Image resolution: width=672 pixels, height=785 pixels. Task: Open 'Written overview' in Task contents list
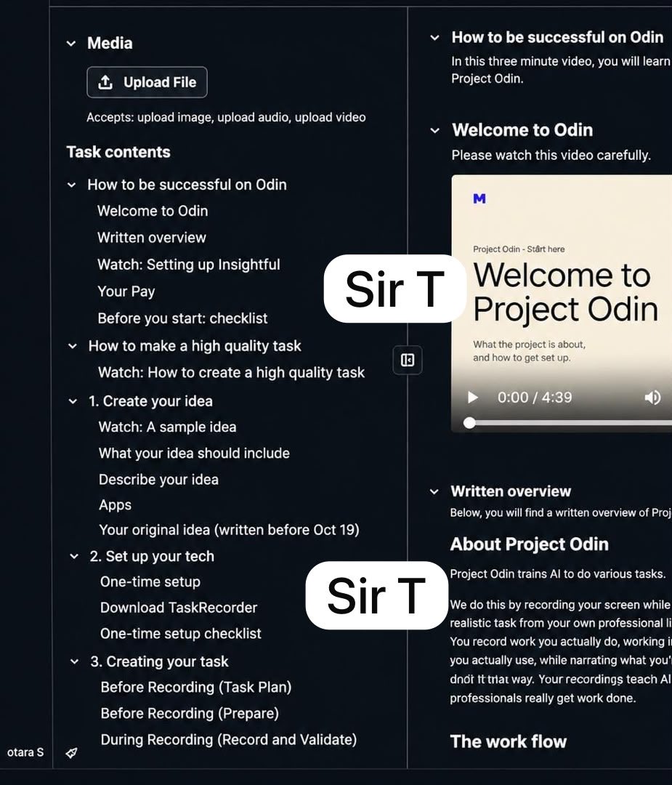coord(152,238)
